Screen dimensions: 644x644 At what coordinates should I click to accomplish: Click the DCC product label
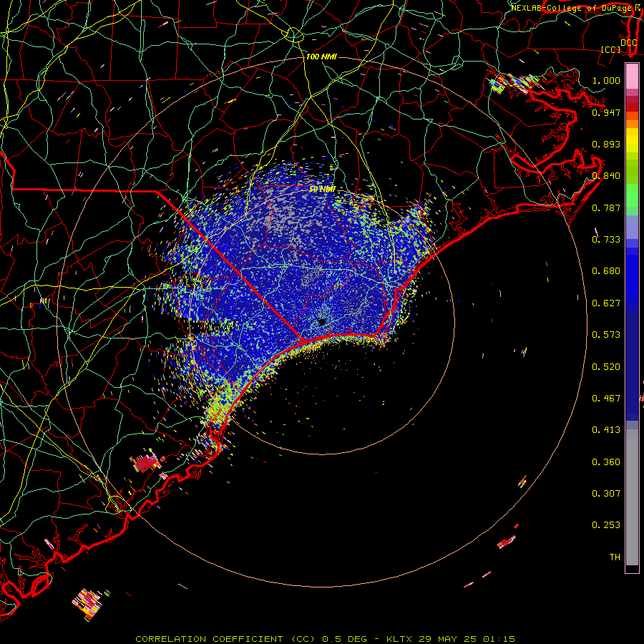(x=628, y=43)
